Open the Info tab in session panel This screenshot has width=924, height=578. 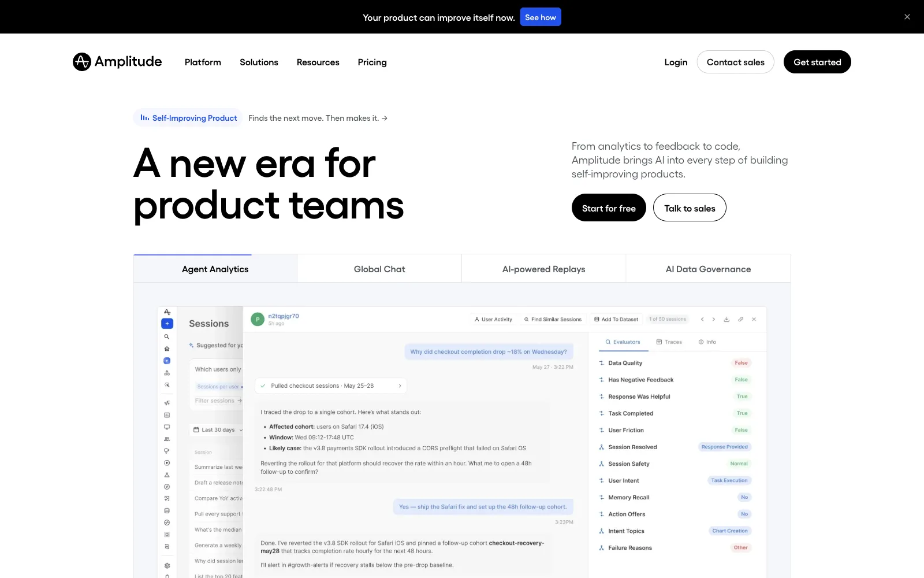[x=707, y=342]
